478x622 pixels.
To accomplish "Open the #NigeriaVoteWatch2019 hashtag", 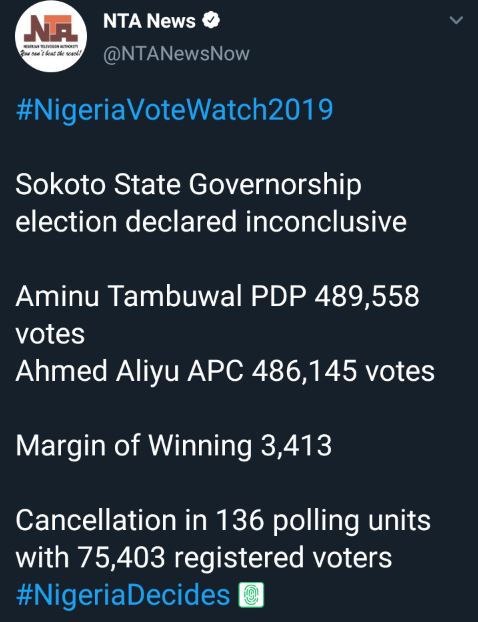I will [x=175, y=110].
